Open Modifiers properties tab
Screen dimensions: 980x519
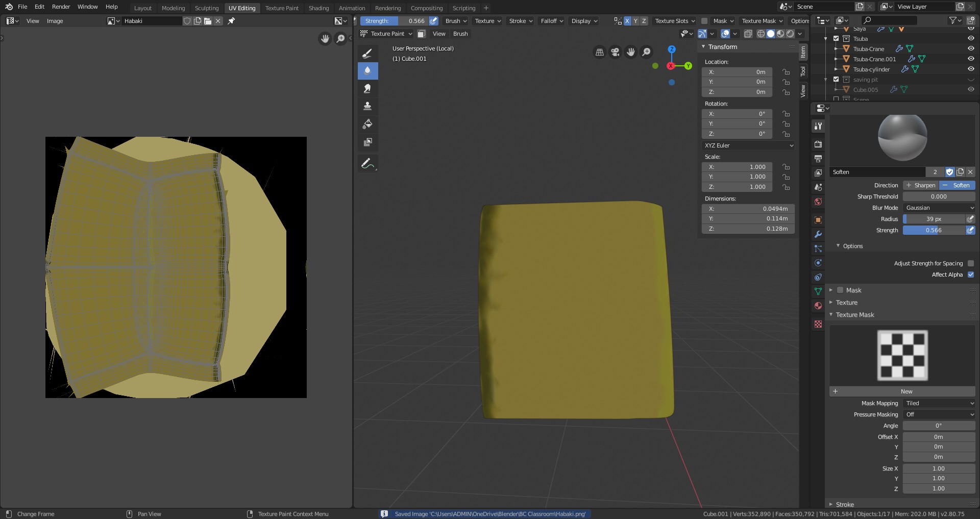(x=818, y=234)
